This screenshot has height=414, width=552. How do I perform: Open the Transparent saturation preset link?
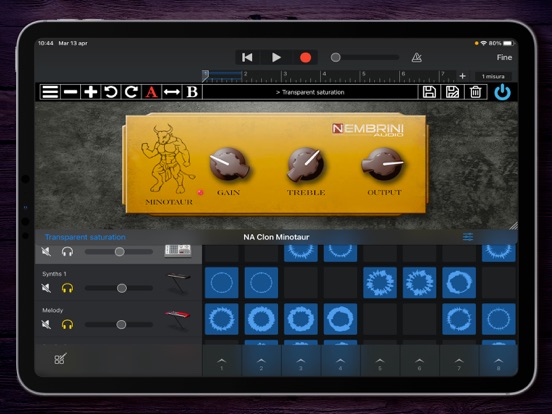coord(85,237)
